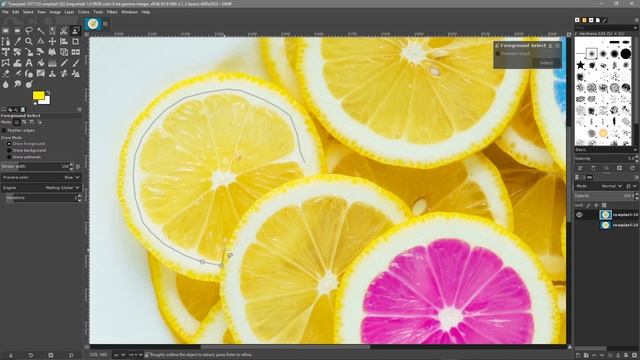
Task: Toggle lock pixels for layer
Action: 588,205
